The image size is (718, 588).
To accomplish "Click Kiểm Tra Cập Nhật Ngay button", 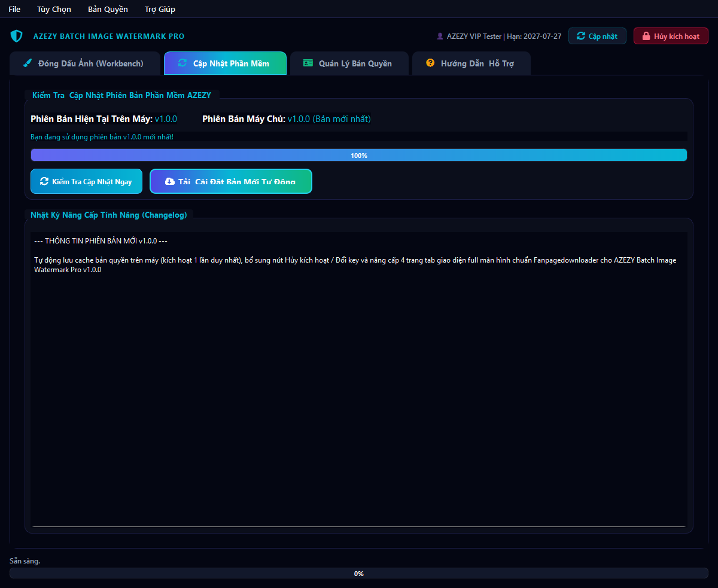I will (x=86, y=181).
